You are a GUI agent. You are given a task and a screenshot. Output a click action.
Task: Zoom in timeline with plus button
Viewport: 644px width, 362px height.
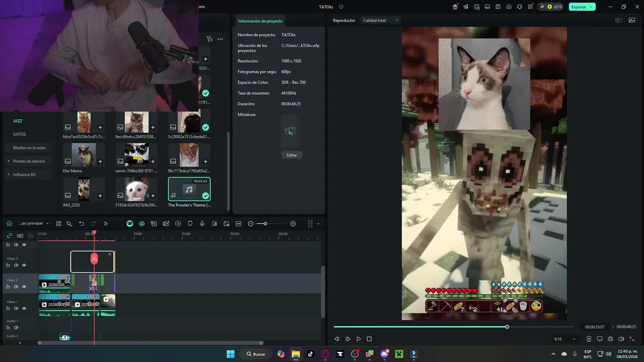[293, 223]
